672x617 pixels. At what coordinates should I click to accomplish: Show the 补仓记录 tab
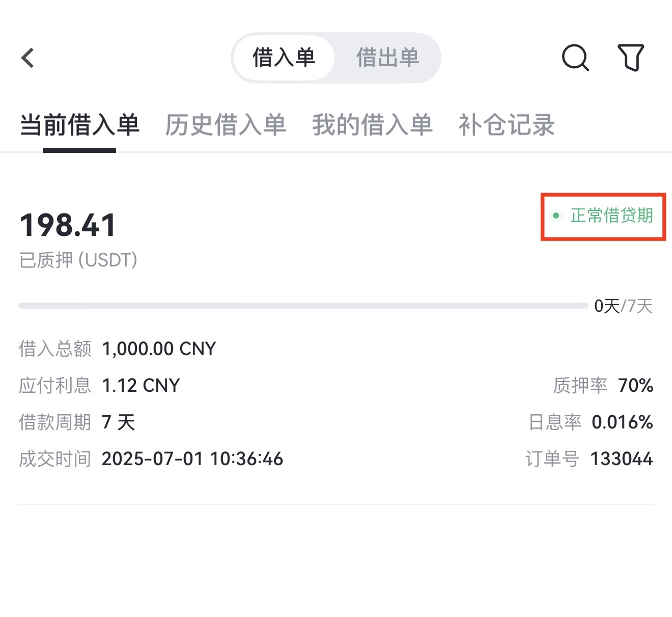pos(507,125)
